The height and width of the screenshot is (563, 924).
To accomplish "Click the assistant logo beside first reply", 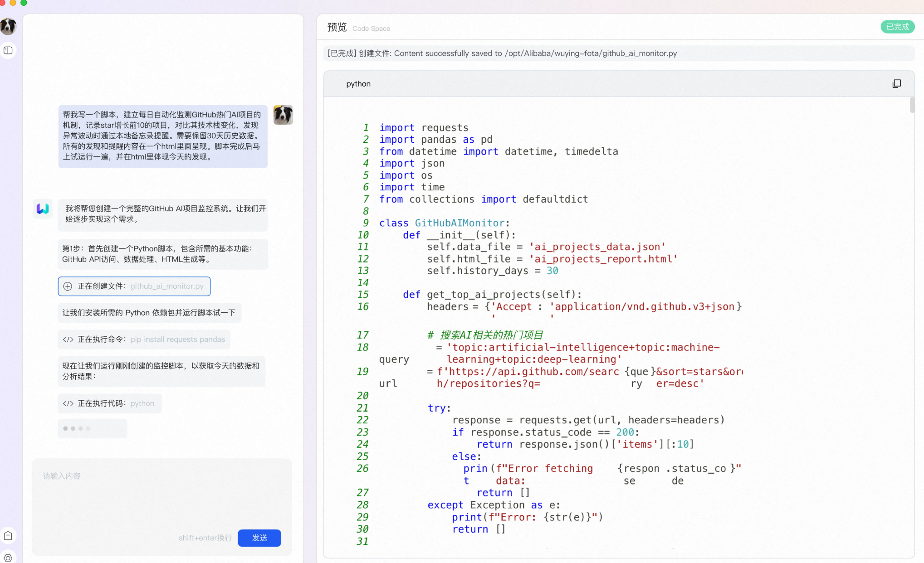I will (43, 209).
